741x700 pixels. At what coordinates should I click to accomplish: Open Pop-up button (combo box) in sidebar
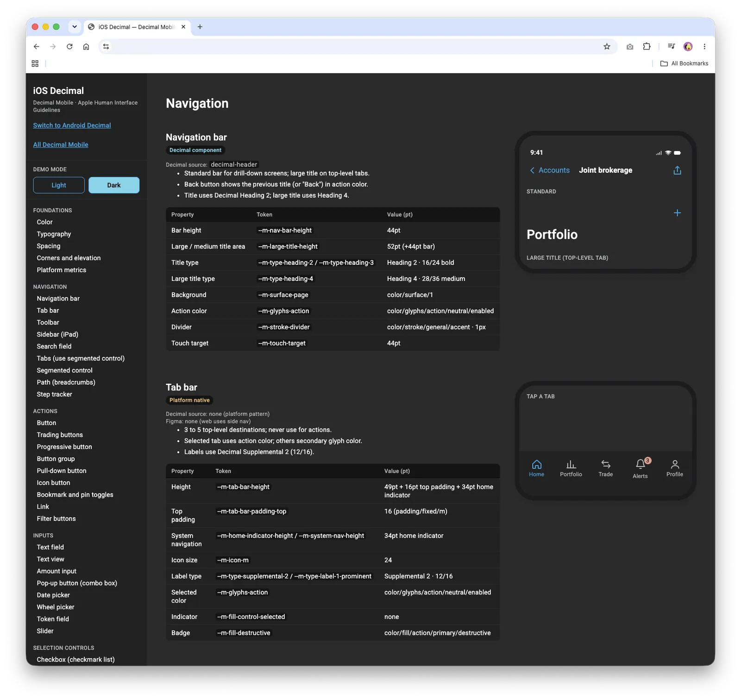[77, 584]
